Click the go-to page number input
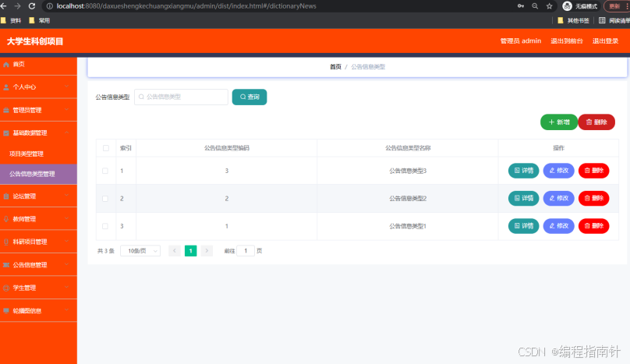This screenshot has width=630, height=364. tap(246, 251)
